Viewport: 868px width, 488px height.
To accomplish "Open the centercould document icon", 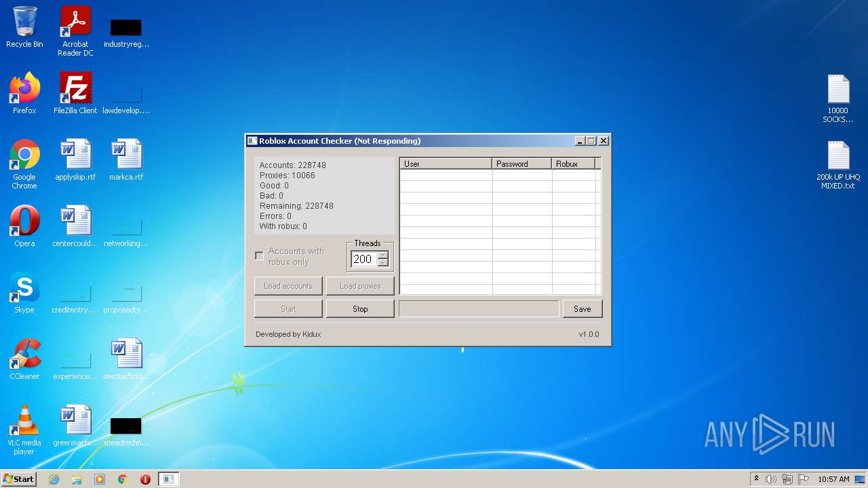I will tap(75, 226).
